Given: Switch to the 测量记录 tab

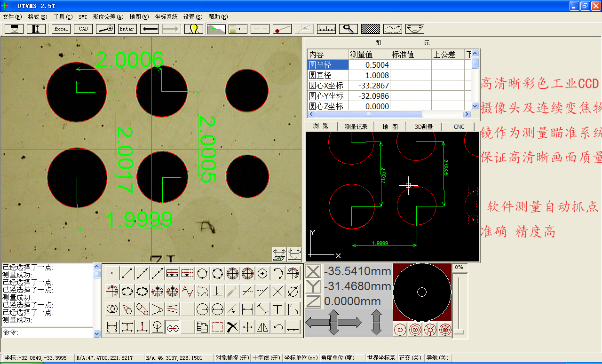Looking at the screenshot, I should 356,127.
